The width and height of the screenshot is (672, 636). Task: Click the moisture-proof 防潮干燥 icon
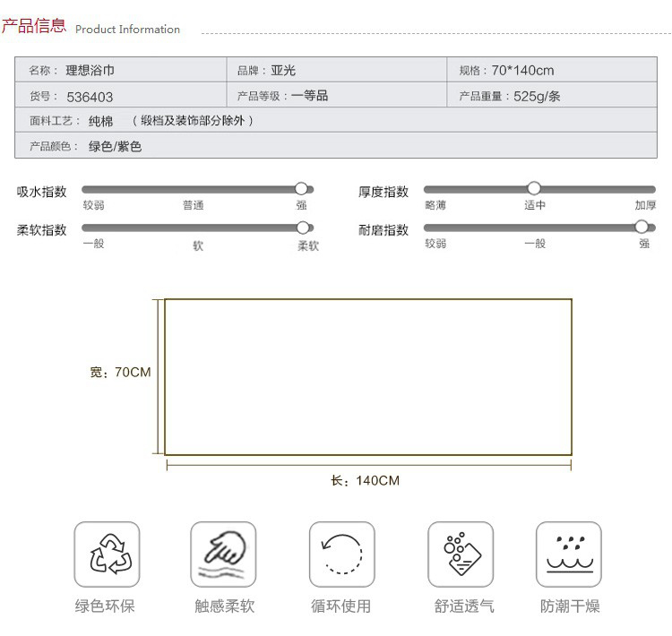click(568, 554)
